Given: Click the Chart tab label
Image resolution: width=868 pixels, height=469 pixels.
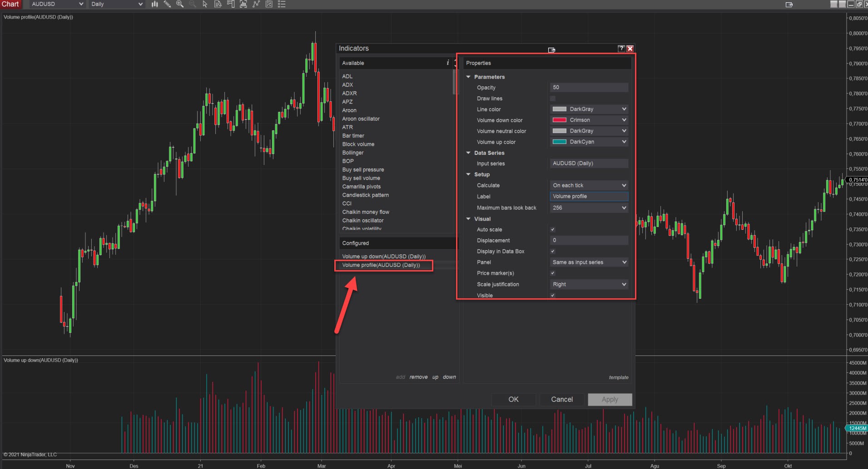Looking at the screenshot, I should point(10,4).
